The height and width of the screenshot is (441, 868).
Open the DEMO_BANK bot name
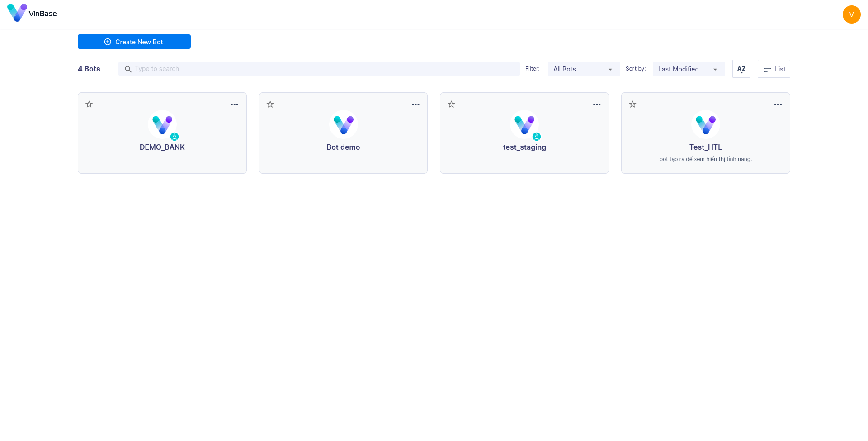coord(162,147)
